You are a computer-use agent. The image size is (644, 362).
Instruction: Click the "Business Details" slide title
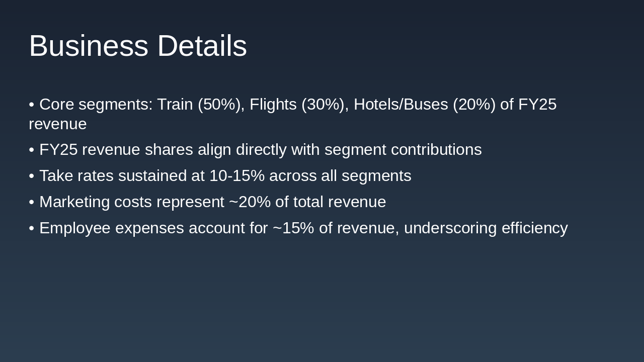click(138, 46)
